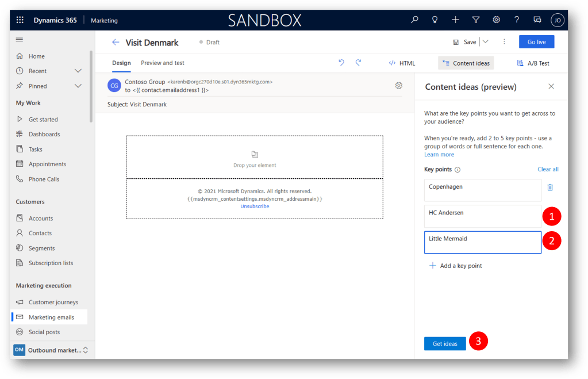Click the HC Andersen key point field
The image size is (588, 379).
(482, 216)
